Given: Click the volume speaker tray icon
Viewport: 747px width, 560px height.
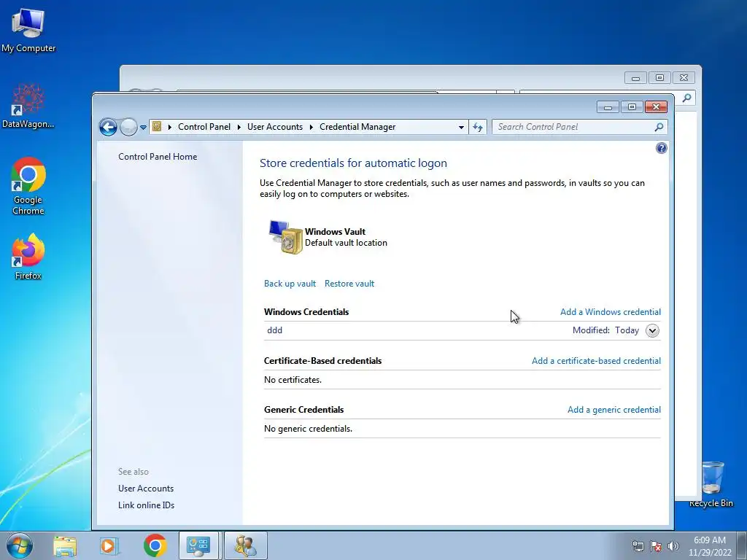Looking at the screenshot, I should click(673, 546).
